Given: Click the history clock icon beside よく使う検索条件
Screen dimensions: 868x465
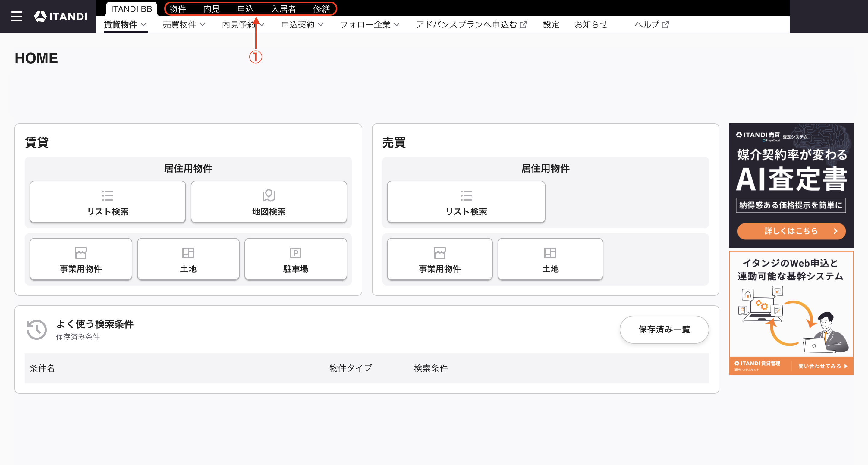Looking at the screenshot, I should click(37, 329).
